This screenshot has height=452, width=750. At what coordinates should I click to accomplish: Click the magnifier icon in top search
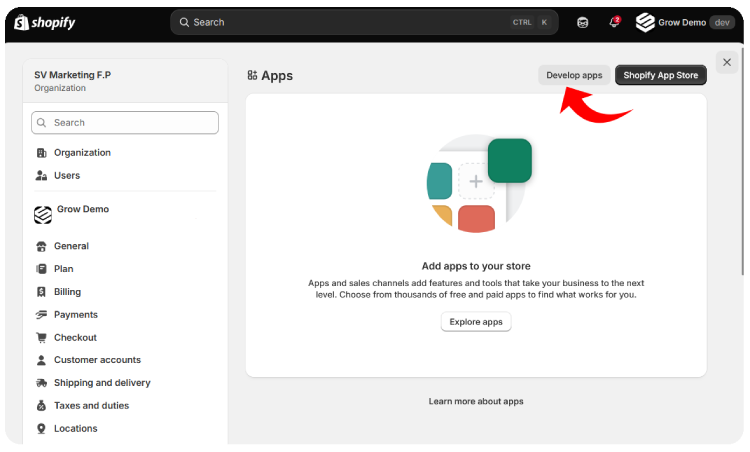(x=184, y=22)
